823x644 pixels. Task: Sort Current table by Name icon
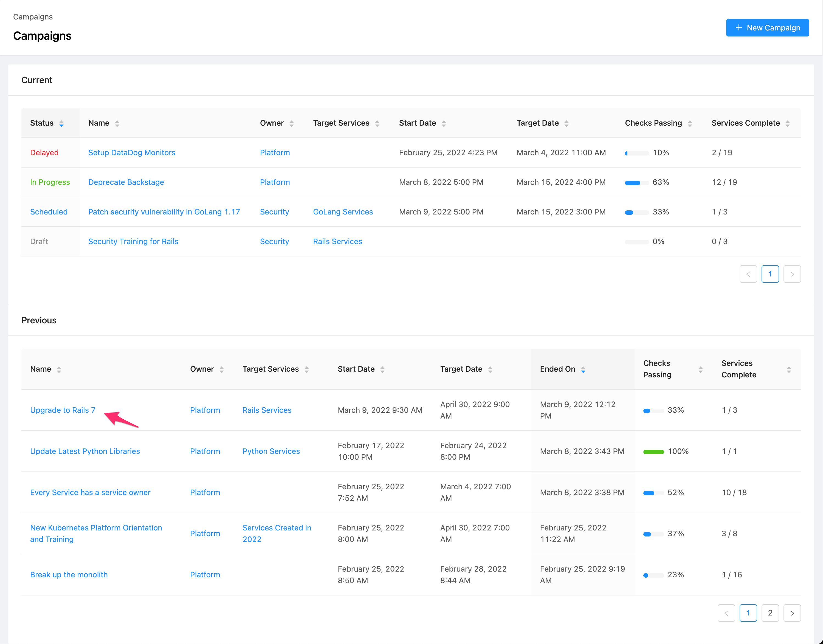pos(117,123)
